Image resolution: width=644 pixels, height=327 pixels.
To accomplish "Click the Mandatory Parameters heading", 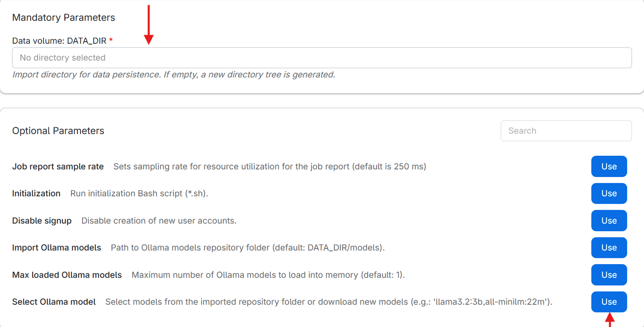I will click(63, 17).
